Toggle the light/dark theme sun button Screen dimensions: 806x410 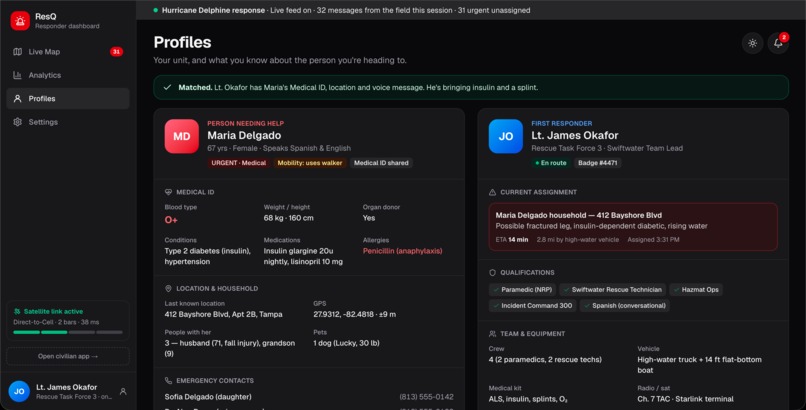(752, 43)
